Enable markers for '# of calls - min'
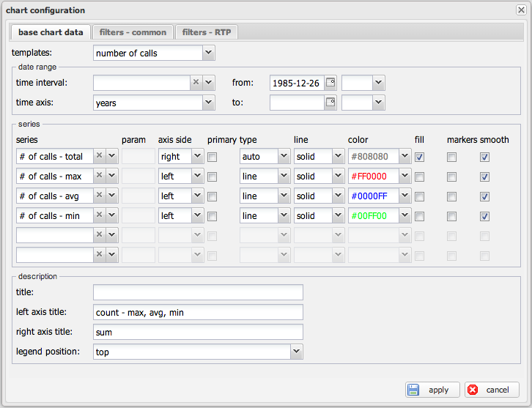Viewport: 532px width, 408px height. pos(451,216)
